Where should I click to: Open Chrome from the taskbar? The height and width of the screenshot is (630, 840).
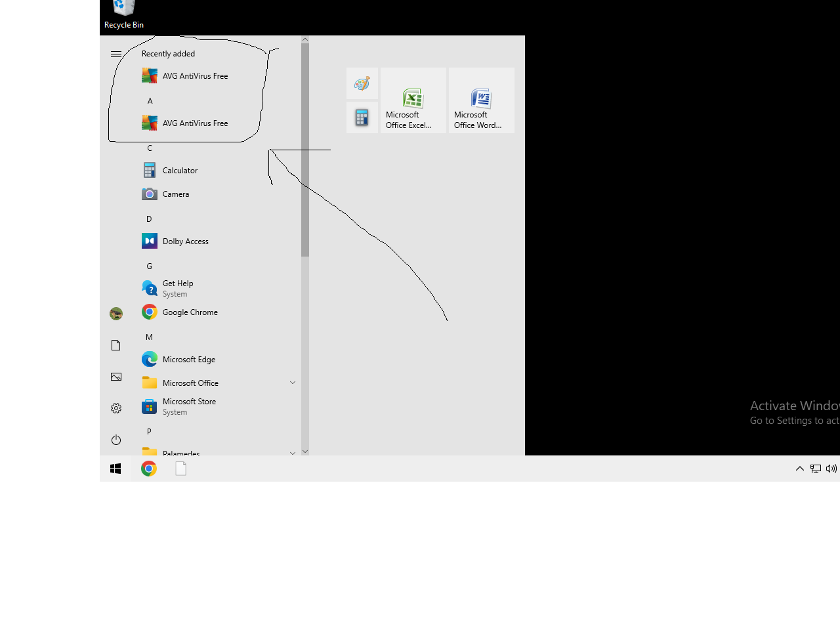pos(149,469)
